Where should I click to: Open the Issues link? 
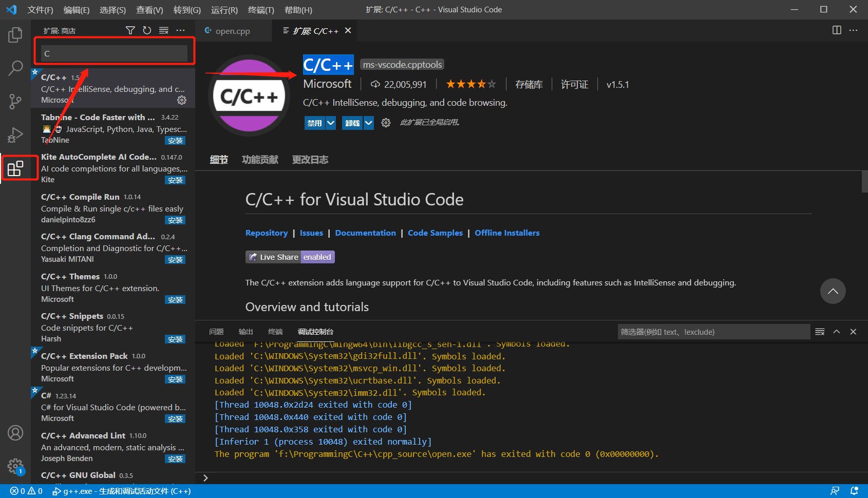(x=311, y=233)
